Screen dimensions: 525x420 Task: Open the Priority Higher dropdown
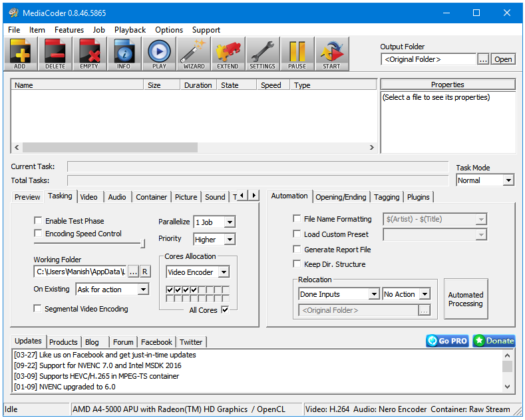point(230,240)
